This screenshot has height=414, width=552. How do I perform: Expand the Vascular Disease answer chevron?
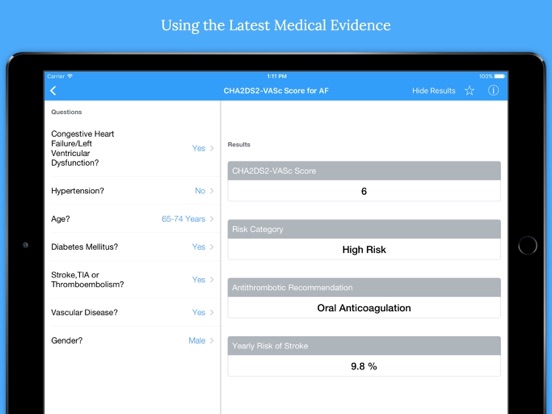[x=212, y=312]
